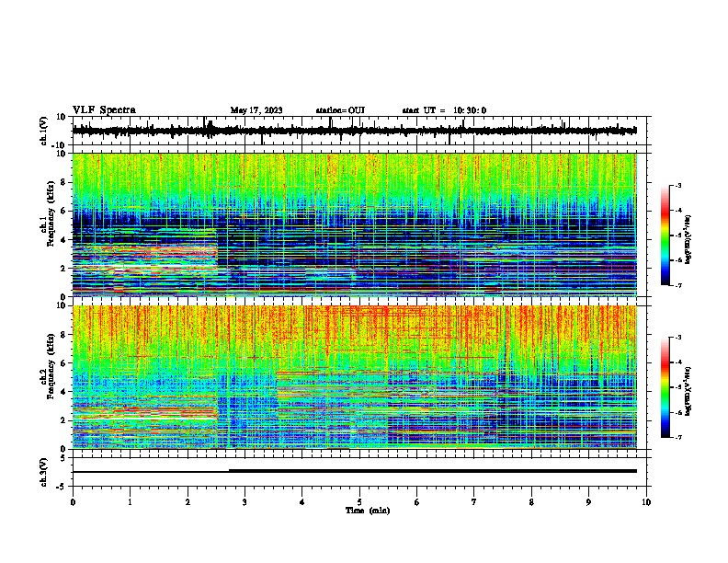Click the ch.1 spectrogram color scale bar
The width and height of the screenshot is (728, 563).
665,236
